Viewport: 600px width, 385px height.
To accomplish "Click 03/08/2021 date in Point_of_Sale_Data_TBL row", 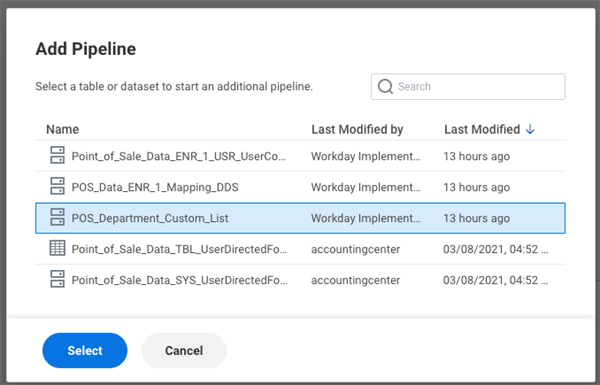I will pyautogui.click(x=496, y=249).
